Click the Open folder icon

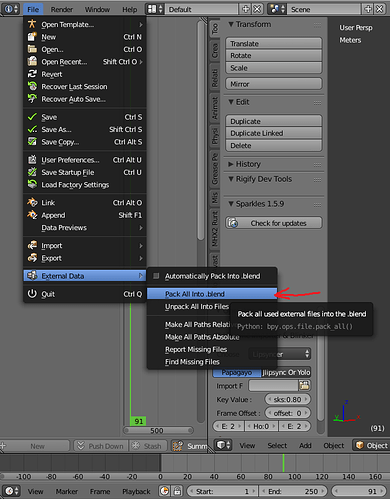tap(32, 49)
